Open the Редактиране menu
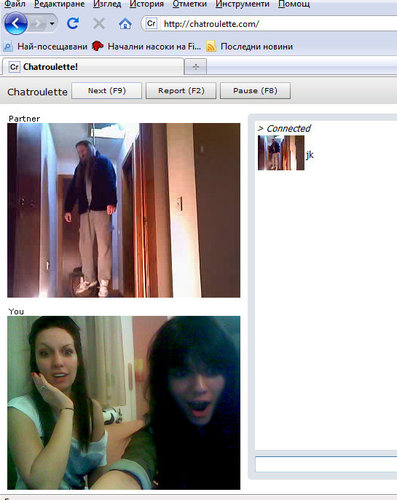 [59, 4]
